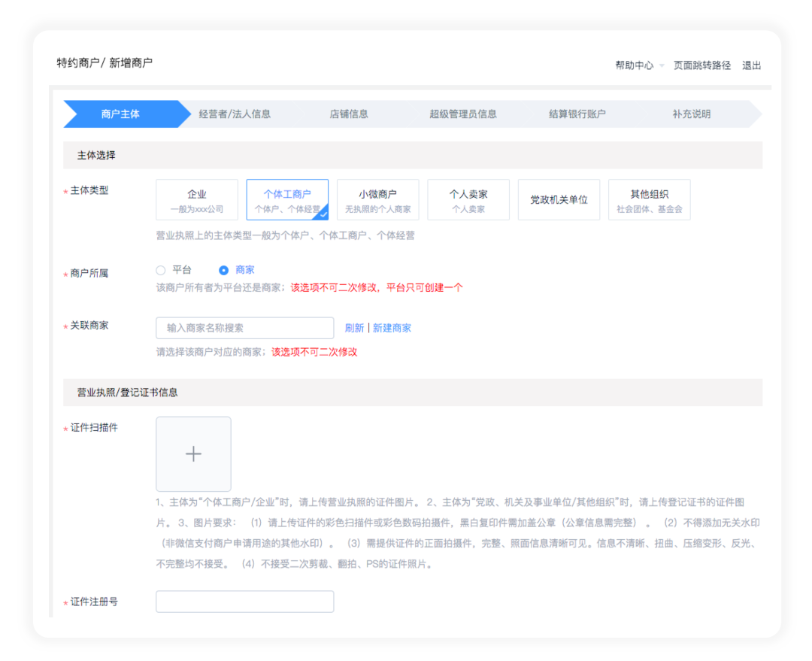
Task: Switch to the 经营者/法人信息 tab
Action: point(234,114)
